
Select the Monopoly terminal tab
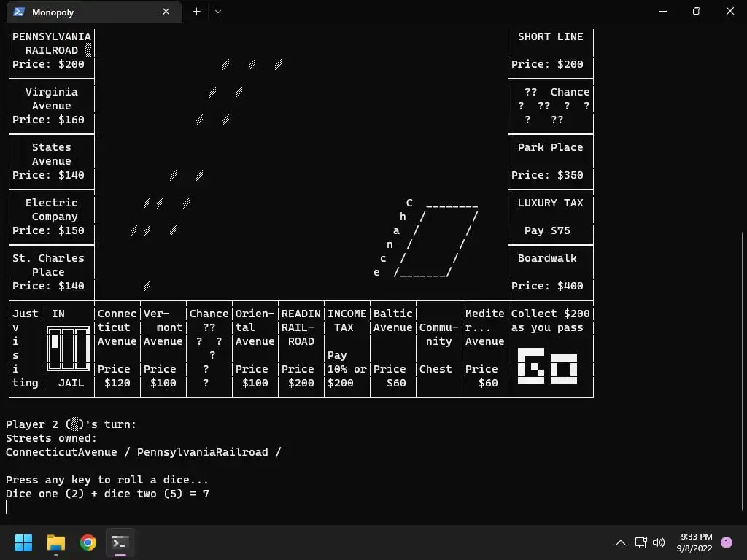coord(94,12)
